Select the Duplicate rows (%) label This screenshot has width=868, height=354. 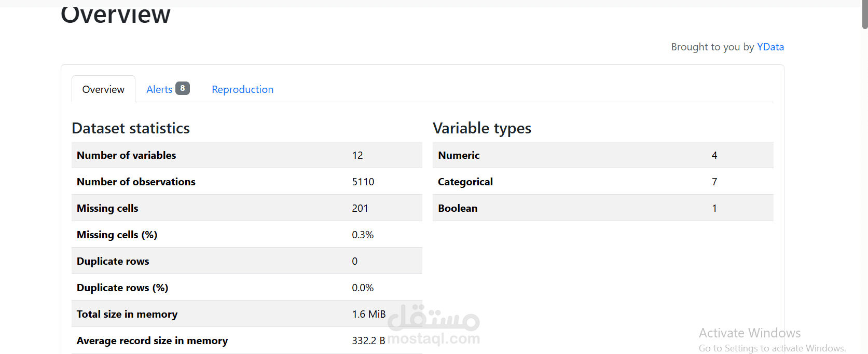122,288
